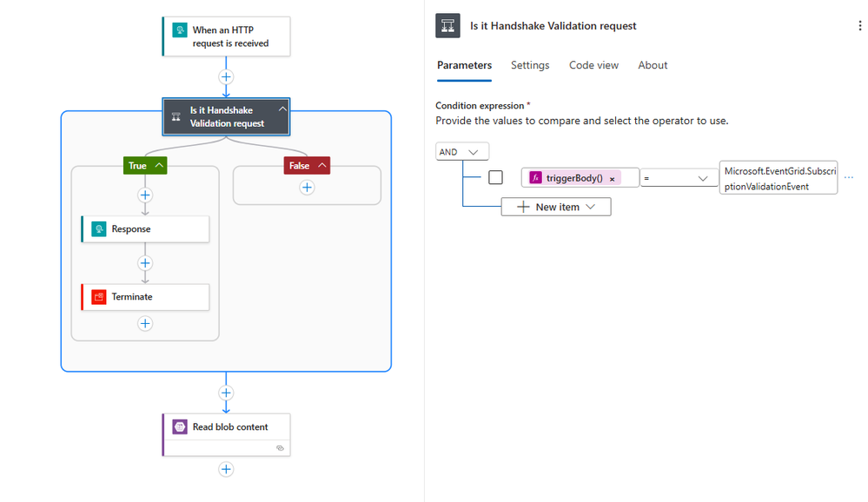Click the Read blob content icon
The width and height of the screenshot is (868, 502).
click(x=180, y=427)
